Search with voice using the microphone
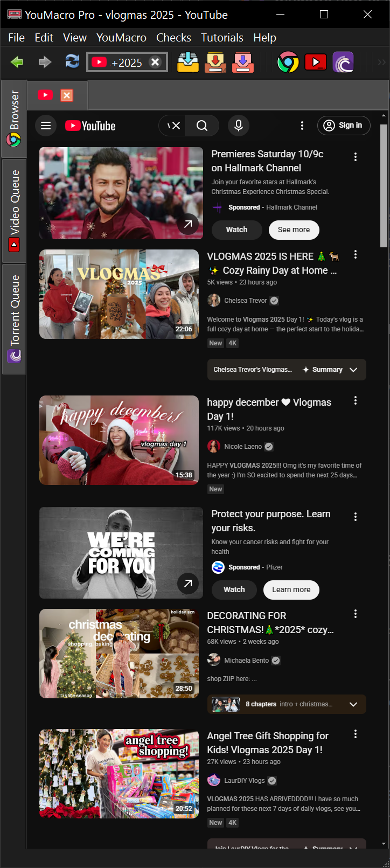390x868 pixels. pyautogui.click(x=239, y=126)
